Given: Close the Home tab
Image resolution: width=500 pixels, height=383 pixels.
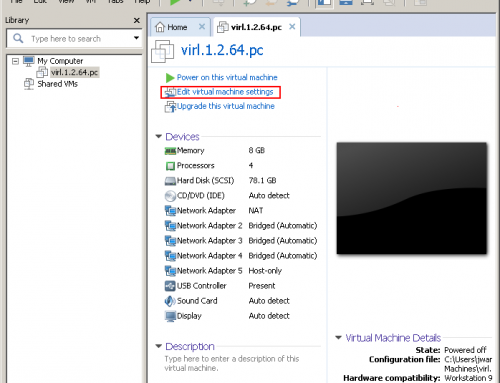Looking at the screenshot, I should 202,27.
